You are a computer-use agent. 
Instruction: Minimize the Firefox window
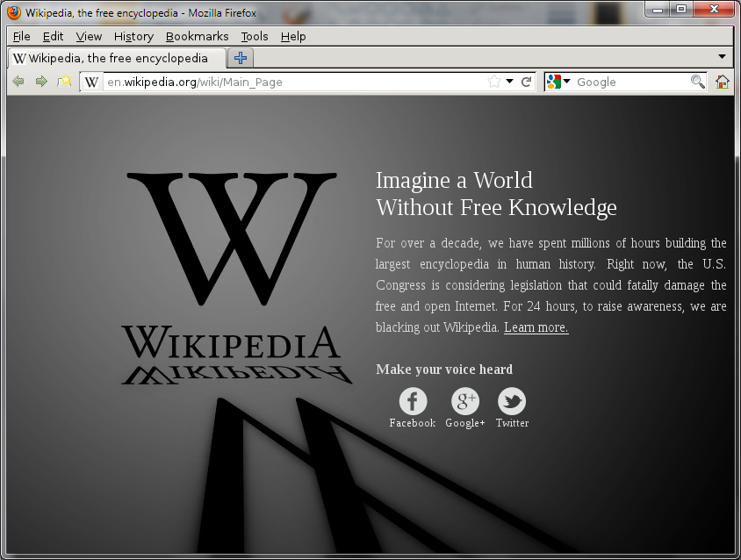658,9
